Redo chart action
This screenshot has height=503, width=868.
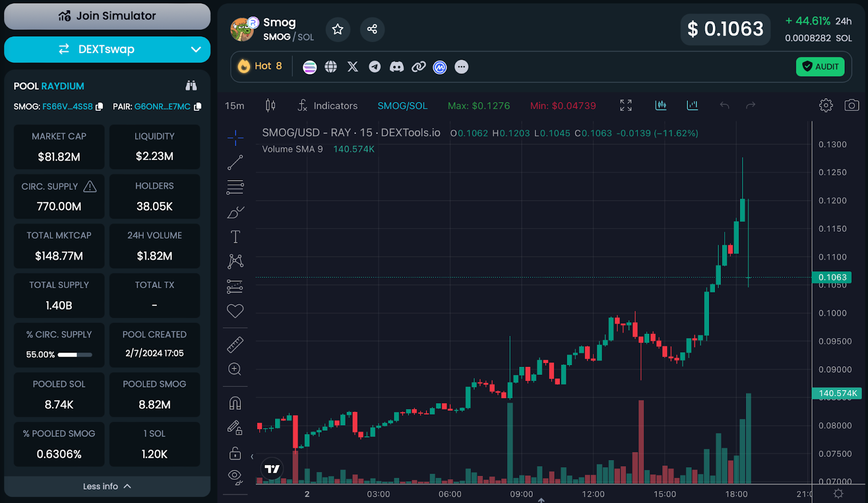(x=751, y=105)
